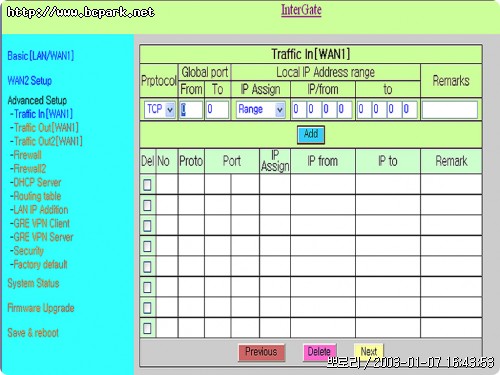Screen dimensions: 500x375
Task: Open the Firmware Upgrade page
Action: pos(41,308)
